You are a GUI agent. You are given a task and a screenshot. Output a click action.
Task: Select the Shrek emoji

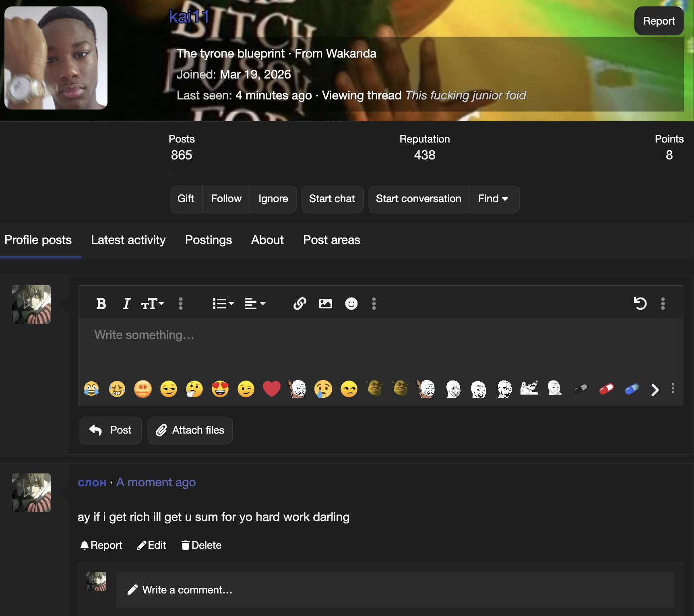coord(375,389)
